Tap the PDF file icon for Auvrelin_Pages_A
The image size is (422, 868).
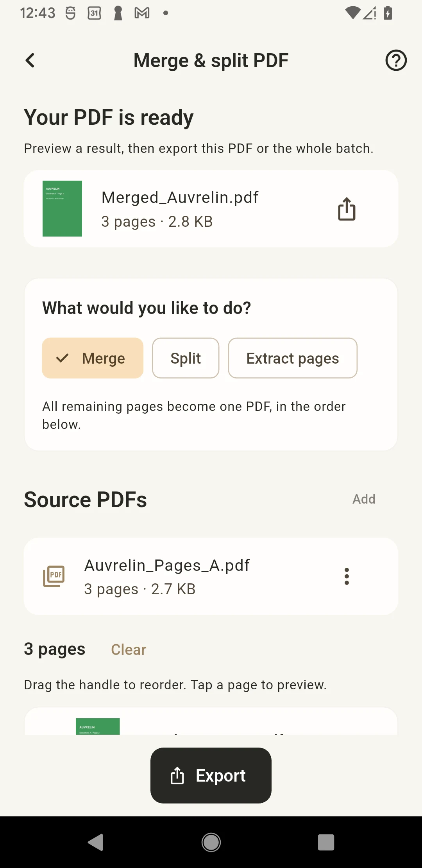click(54, 576)
